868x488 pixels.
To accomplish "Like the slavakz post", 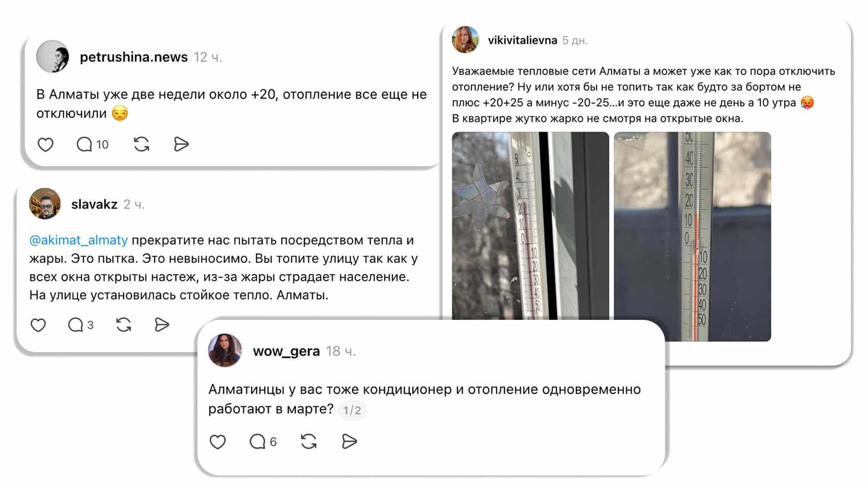I will click(x=38, y=325).
